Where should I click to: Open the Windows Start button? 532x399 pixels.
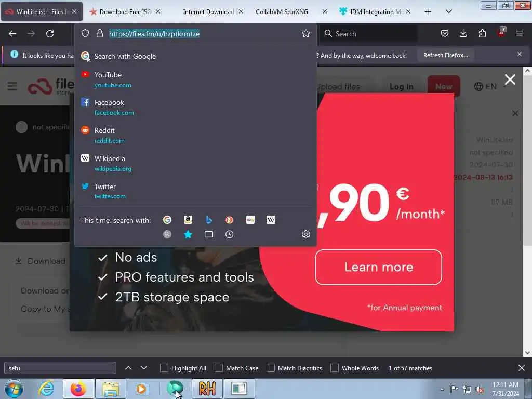(x=14, y=389)
